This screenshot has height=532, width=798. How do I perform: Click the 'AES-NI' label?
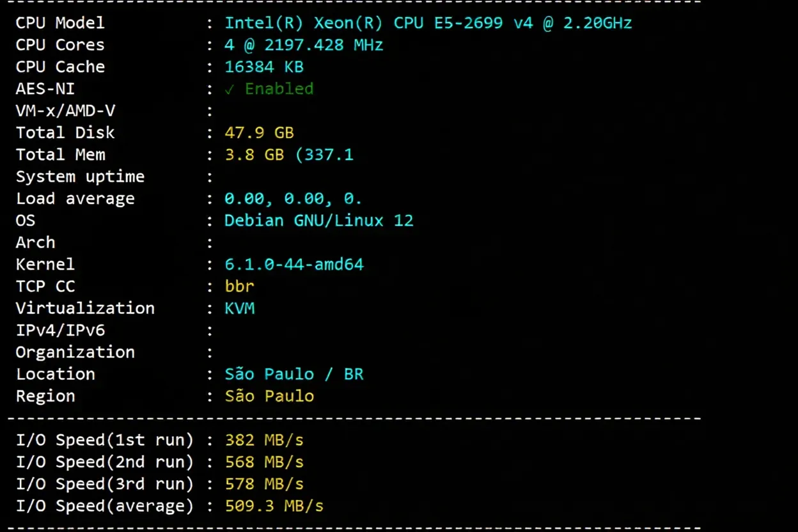(45, 89)
